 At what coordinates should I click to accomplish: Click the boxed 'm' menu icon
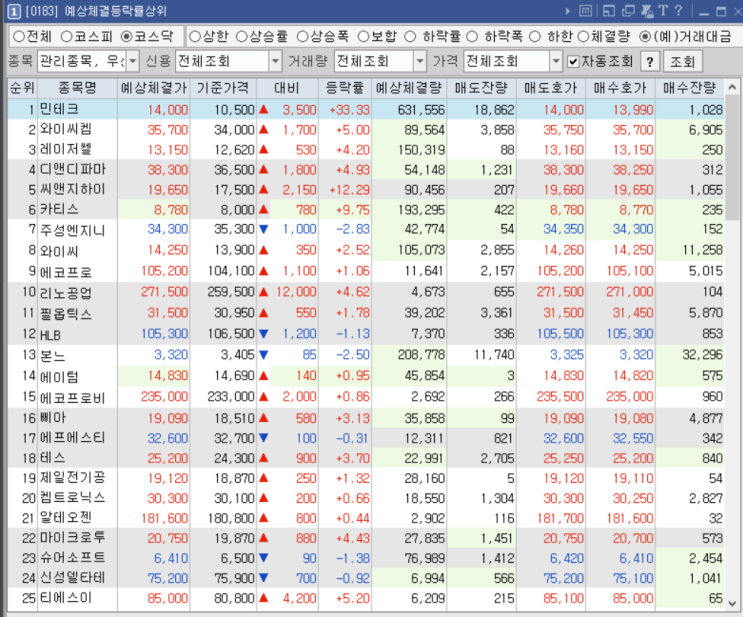(x=586, y=11)
